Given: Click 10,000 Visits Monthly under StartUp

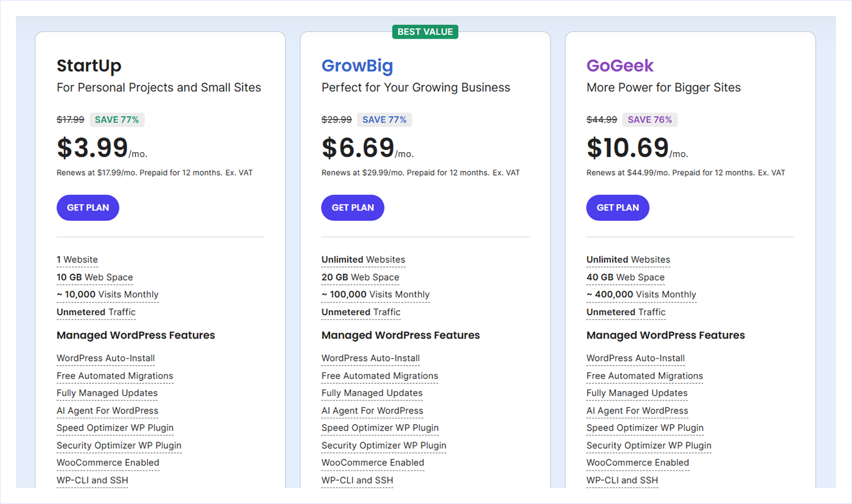Looking at the screenshot, I should click(107, 294).
